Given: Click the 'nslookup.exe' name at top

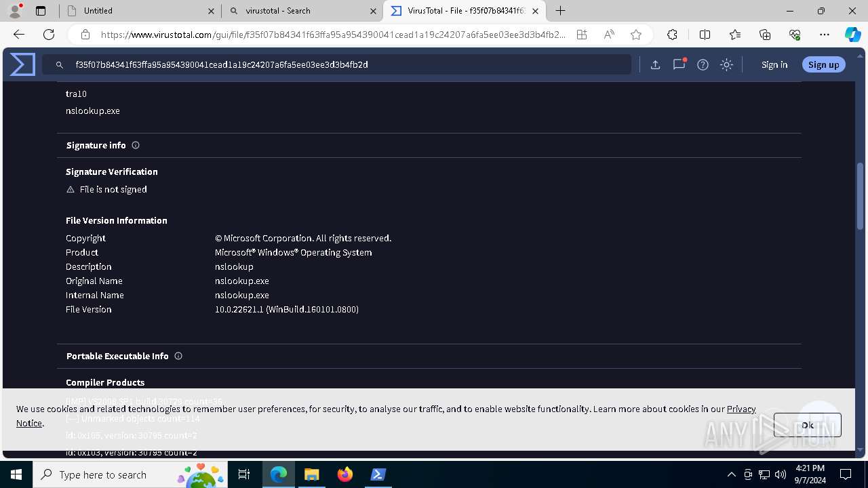Looking at the screenshot, I should pyautogui.click(x=93, y=110).
